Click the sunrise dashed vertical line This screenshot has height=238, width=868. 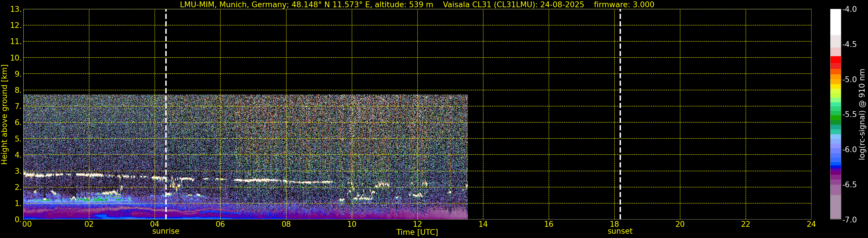(166, 114)
